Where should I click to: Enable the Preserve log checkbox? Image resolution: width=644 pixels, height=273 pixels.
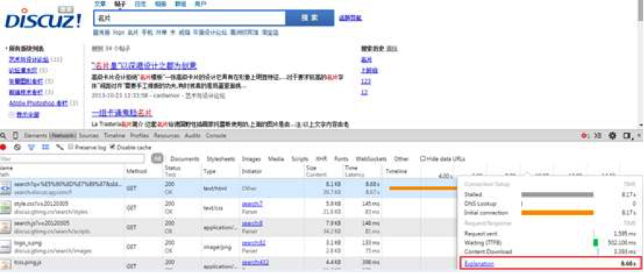click(x=71, y=147)
